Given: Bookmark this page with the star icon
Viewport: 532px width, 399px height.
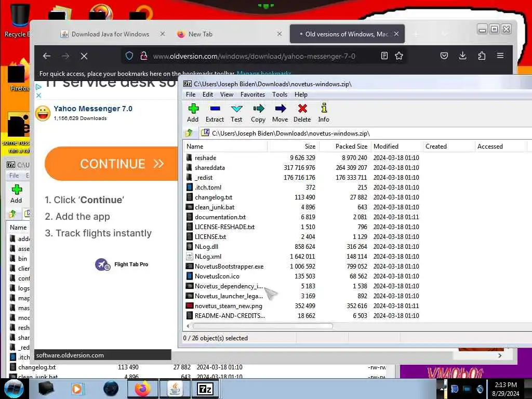Looking at the screenshot, I should [399, 56].
